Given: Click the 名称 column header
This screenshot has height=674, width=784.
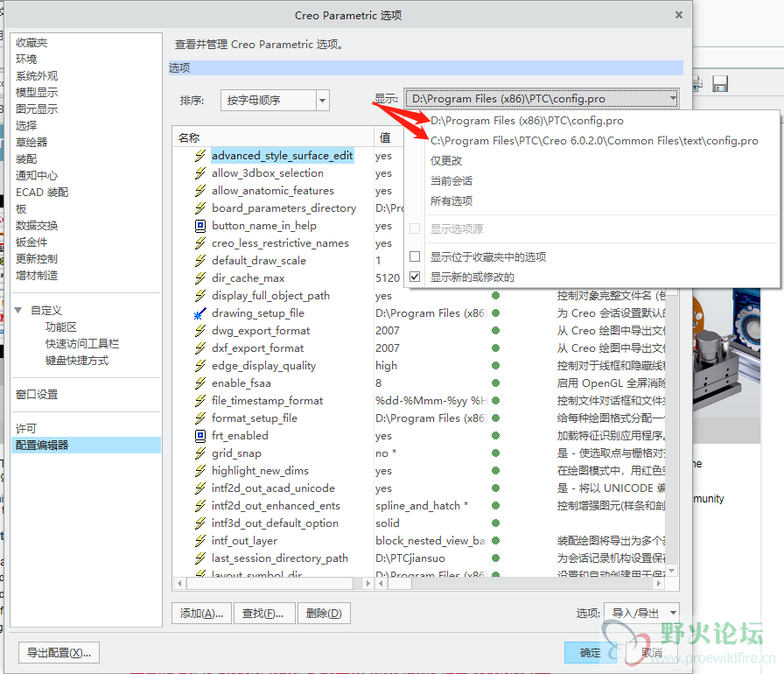Looking at the screenshot, I should click(274, 137).
